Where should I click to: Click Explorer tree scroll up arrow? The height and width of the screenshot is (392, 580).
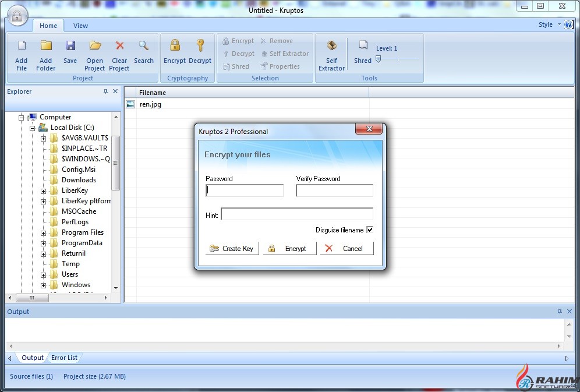tap(116, 117)
